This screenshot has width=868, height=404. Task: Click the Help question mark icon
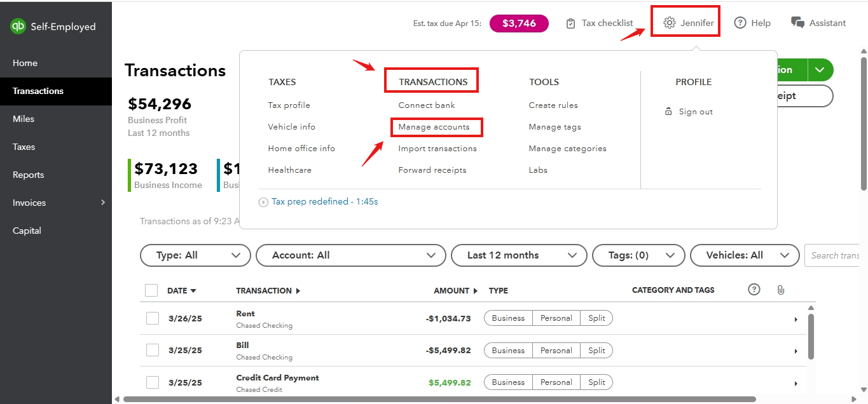tap(740, 23)
